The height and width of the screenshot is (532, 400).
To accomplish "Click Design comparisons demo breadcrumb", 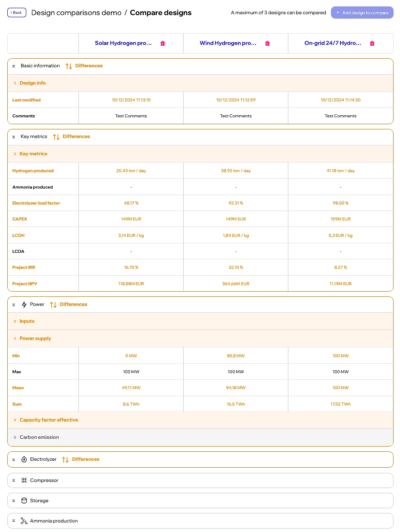I will [76, 13].
